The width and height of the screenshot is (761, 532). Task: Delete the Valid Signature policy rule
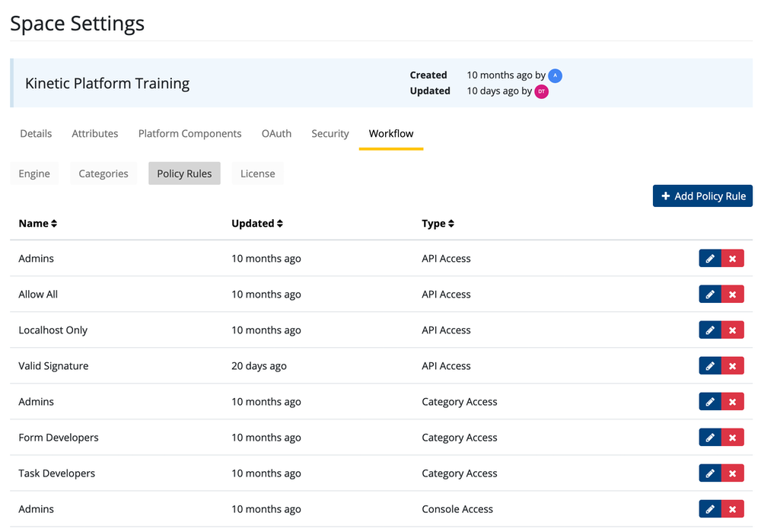pyautogui.click(x=733, y=366)
